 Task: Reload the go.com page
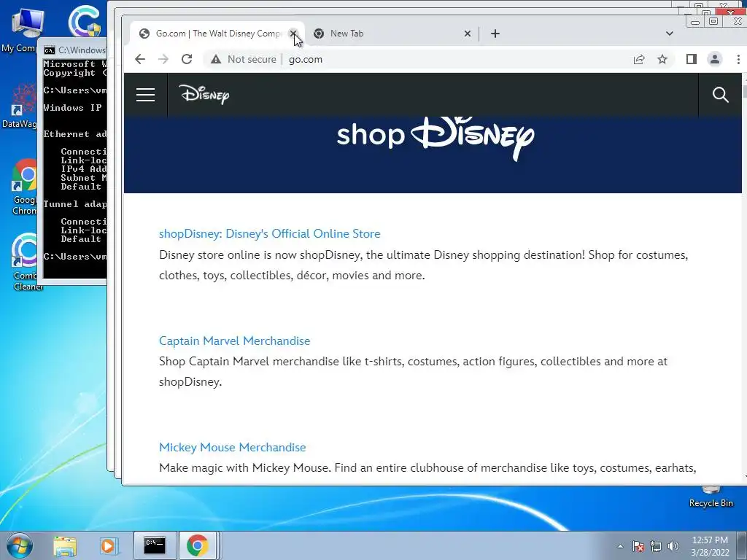click(x=187, y=59)
